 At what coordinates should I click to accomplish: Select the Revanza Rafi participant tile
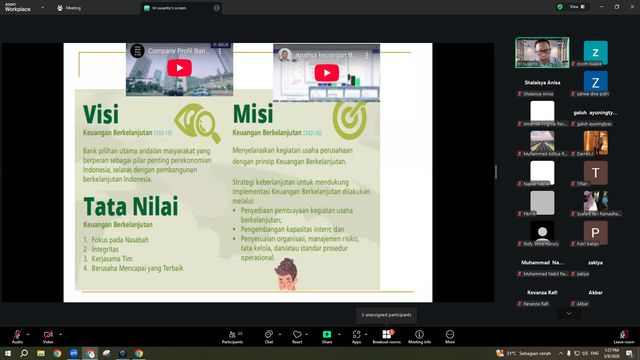(542, 293)
